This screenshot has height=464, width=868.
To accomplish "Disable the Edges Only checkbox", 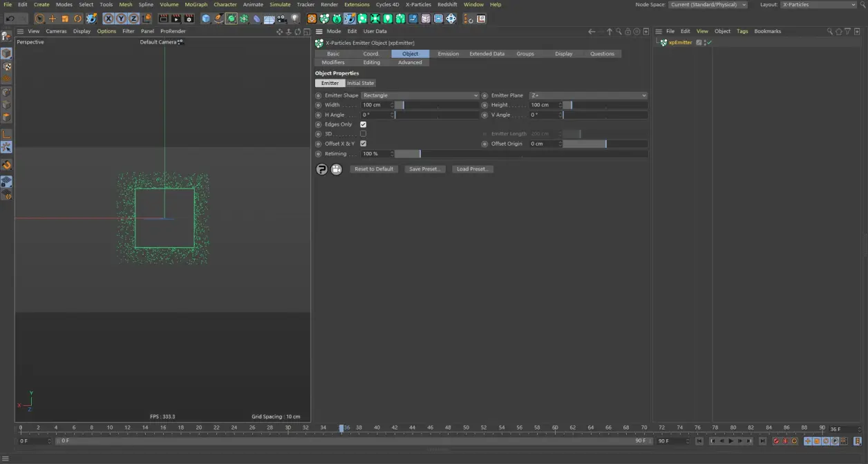I will click(363, 124).
